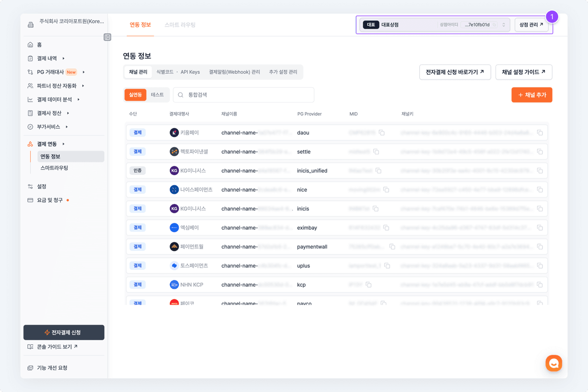Switch to 테스트 mode
Screen dimensions: 588x392
click(157, 95)
